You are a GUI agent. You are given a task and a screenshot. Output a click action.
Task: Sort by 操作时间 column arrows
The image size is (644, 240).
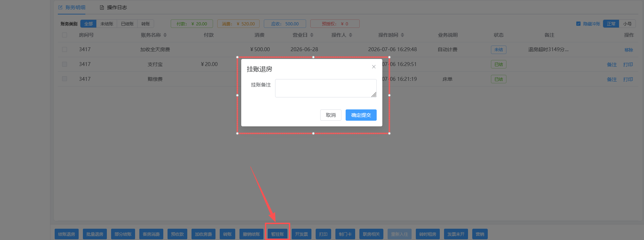pos(402,35)
